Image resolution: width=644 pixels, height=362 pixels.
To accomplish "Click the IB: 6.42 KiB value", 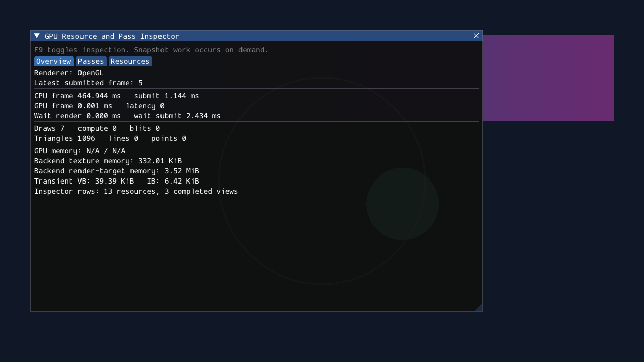I will click(x=173, y=181).
